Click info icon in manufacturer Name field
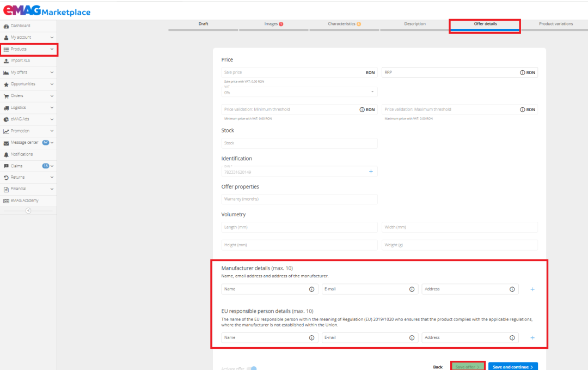This screenshot has height=370, width=588. 311,289
